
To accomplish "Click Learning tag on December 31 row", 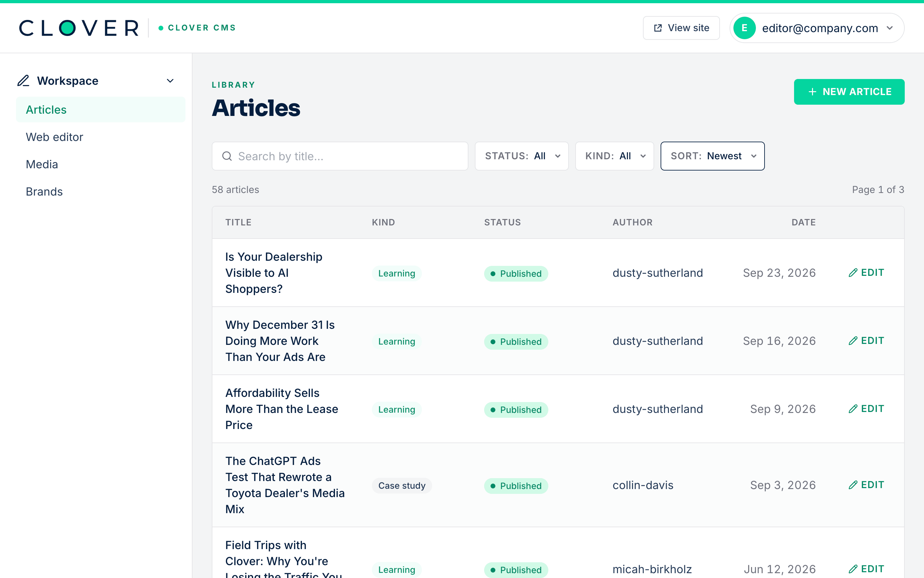I will point(396,341).
